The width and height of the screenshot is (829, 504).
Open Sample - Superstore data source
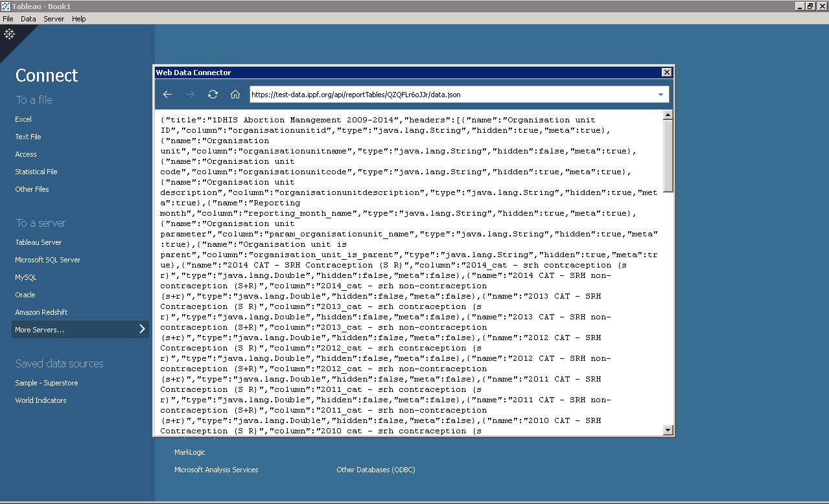click(47, 383)
